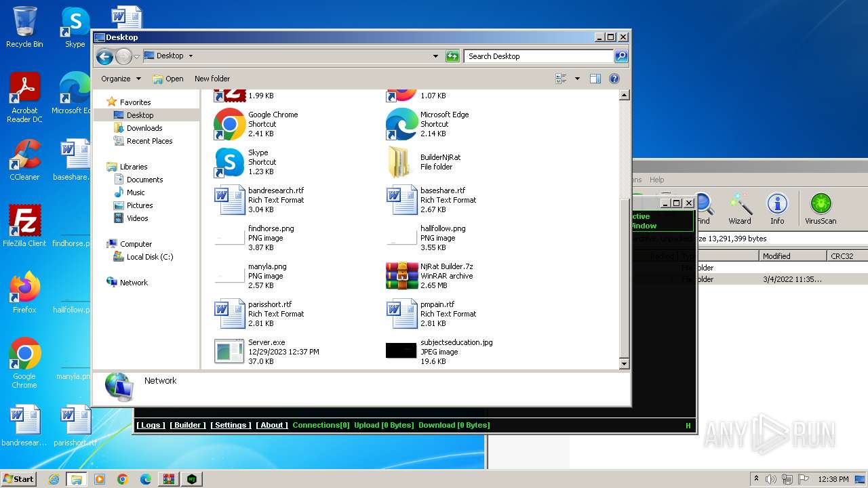
Task: Click the WinRAR taskbar button
Action: pyautogui.click(x=168, y=479)
